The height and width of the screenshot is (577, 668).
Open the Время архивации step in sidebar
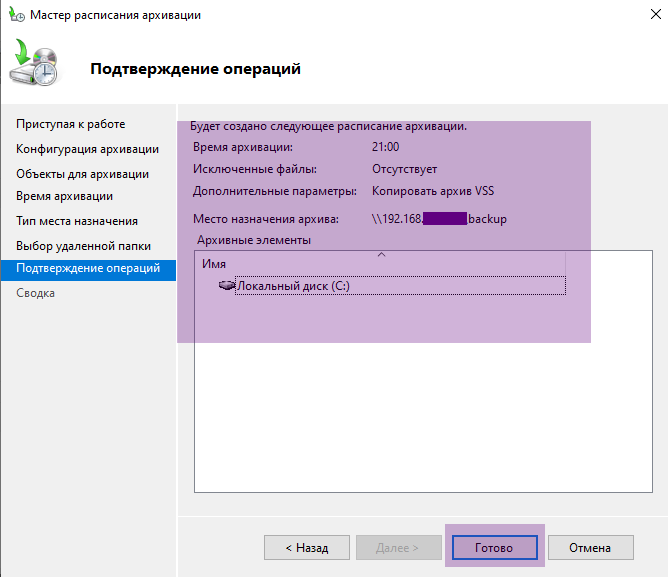tap(65, 196)
